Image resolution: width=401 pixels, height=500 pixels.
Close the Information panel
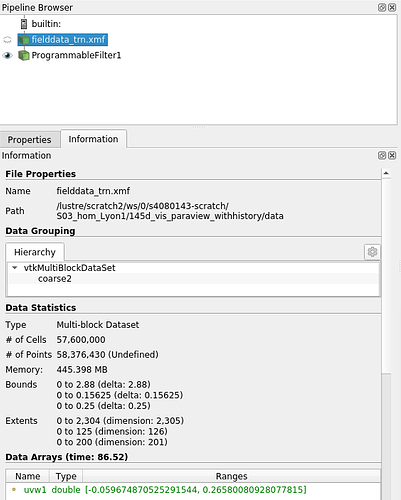click(392, 155)
